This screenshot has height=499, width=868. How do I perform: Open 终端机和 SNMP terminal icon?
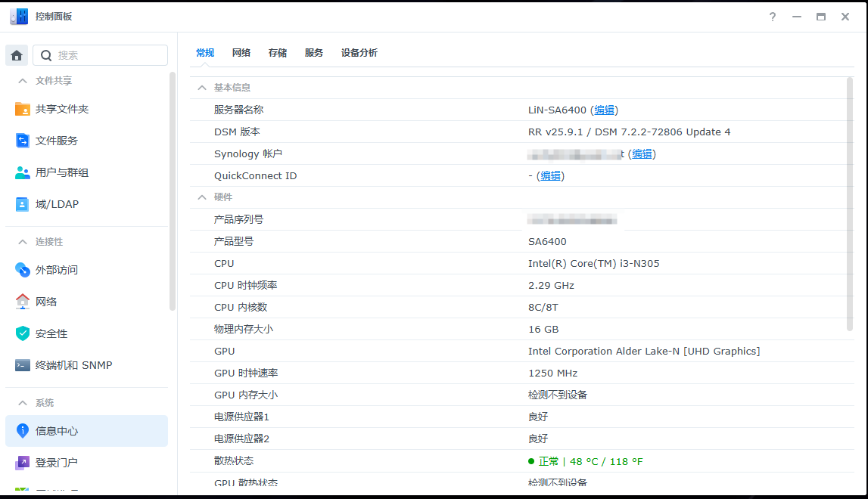[x=23, y=365]
